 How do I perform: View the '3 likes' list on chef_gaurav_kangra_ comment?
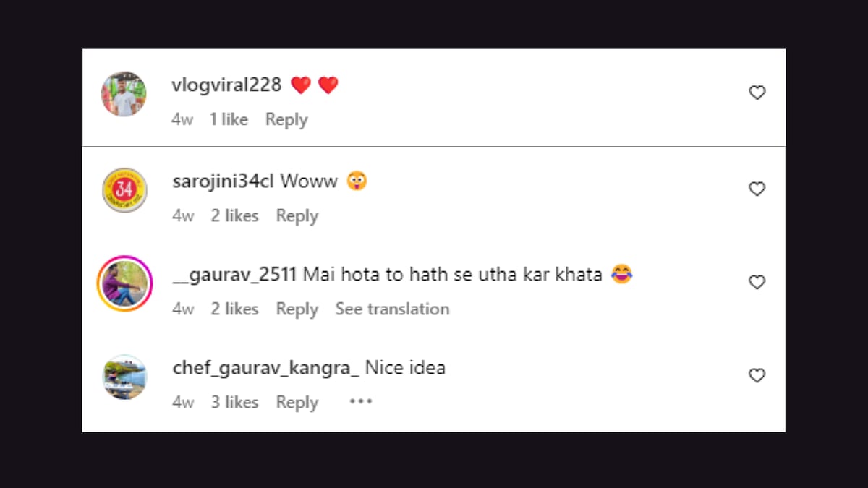pyautogui.click(x=234, y=403)
